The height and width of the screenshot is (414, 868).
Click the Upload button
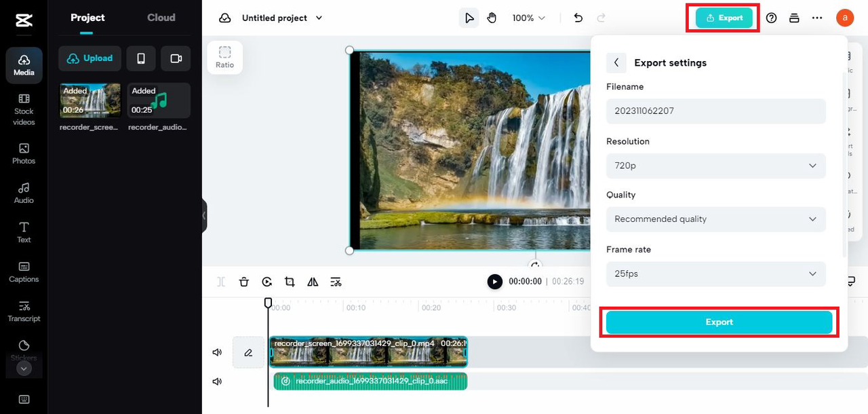tap(90, 58)
